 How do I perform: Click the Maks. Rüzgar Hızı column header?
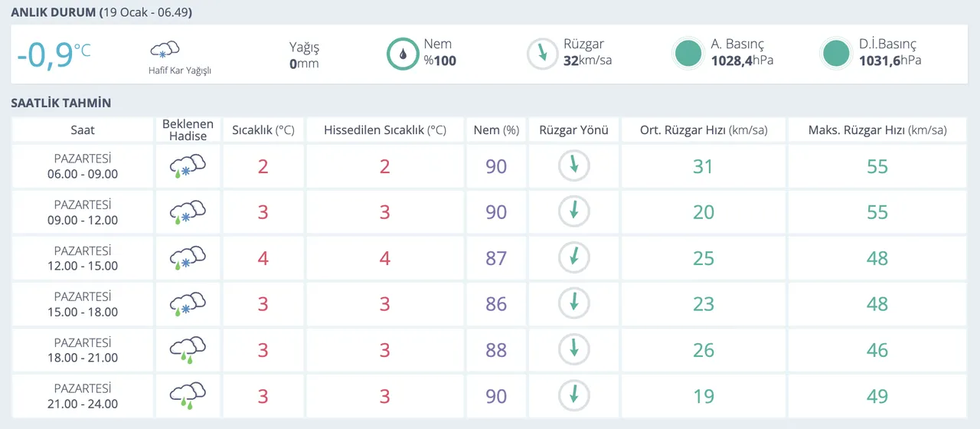(877, 130)
